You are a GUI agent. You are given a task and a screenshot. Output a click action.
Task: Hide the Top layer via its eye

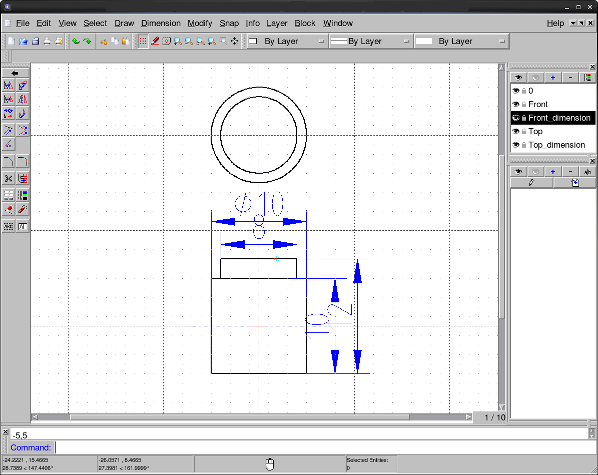[x=516, y=131]
